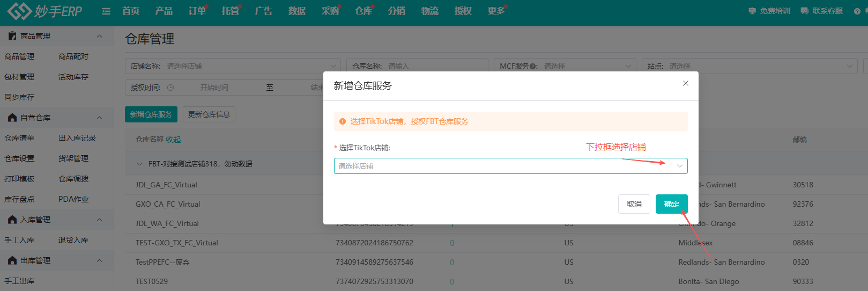Viewport: 868px width, 291px height.
Task: Click the 0 count in TEST-GXO_TX_FC_Virtual row
Action: click(452, 243)
